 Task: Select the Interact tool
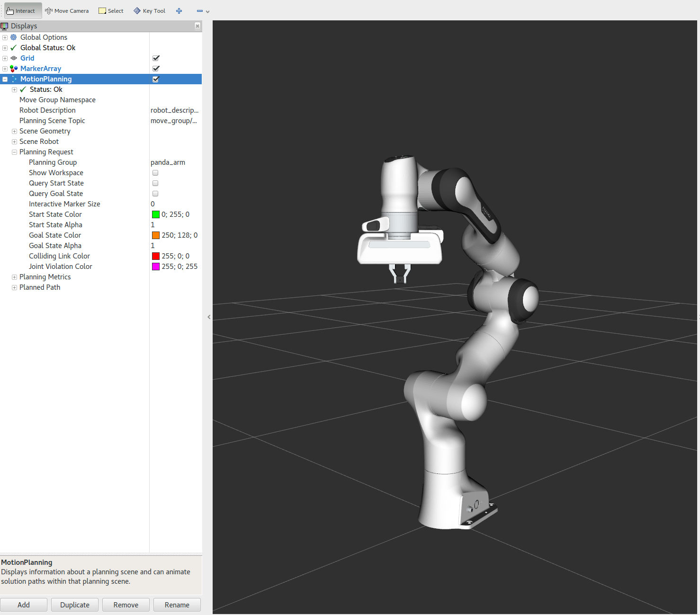click(x=21, y=11)
